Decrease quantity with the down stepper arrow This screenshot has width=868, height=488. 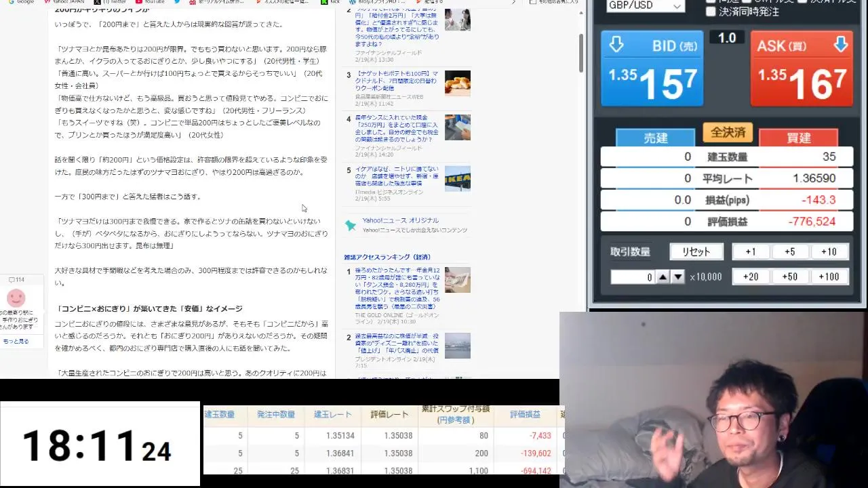pyautogui.click(x=678, y=277)
